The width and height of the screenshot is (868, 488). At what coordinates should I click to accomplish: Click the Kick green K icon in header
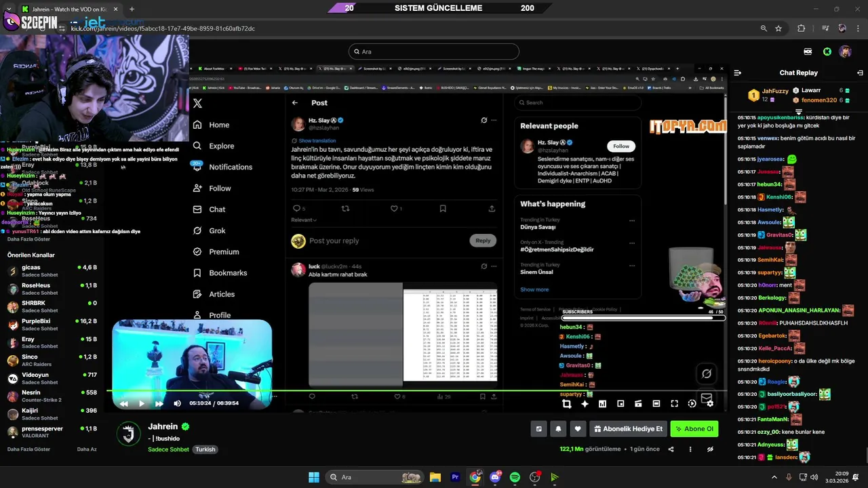(827, 52)
